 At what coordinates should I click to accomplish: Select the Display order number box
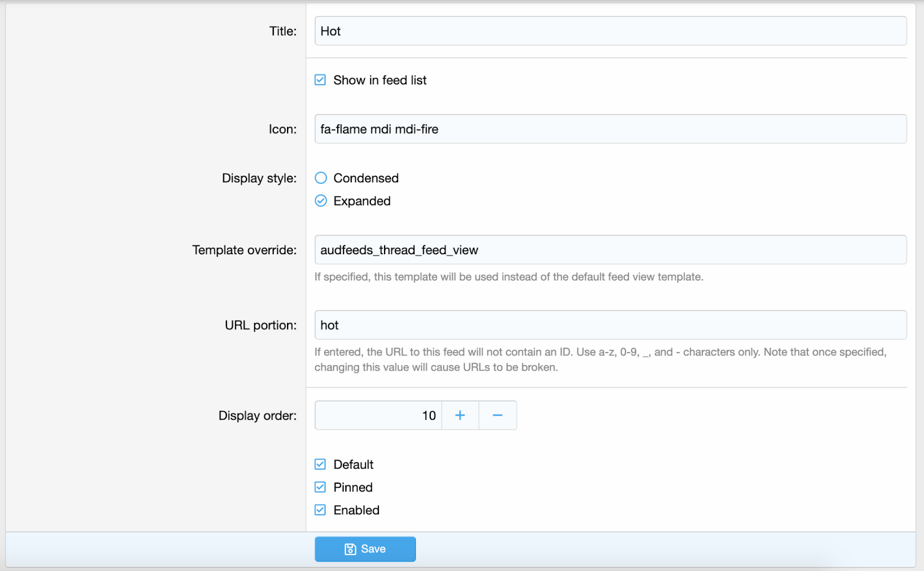[378, 416]
